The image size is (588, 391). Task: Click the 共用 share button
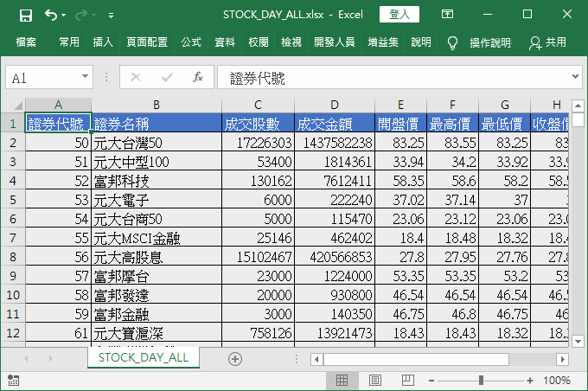coord(547,42)
